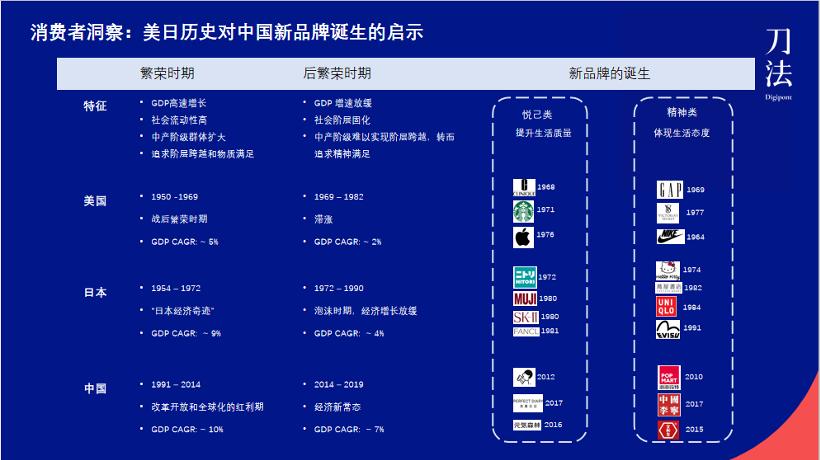Viewport: 820px width, 460px height.
Task: Click the text 1954 – 1972
Action: (176, 288)
